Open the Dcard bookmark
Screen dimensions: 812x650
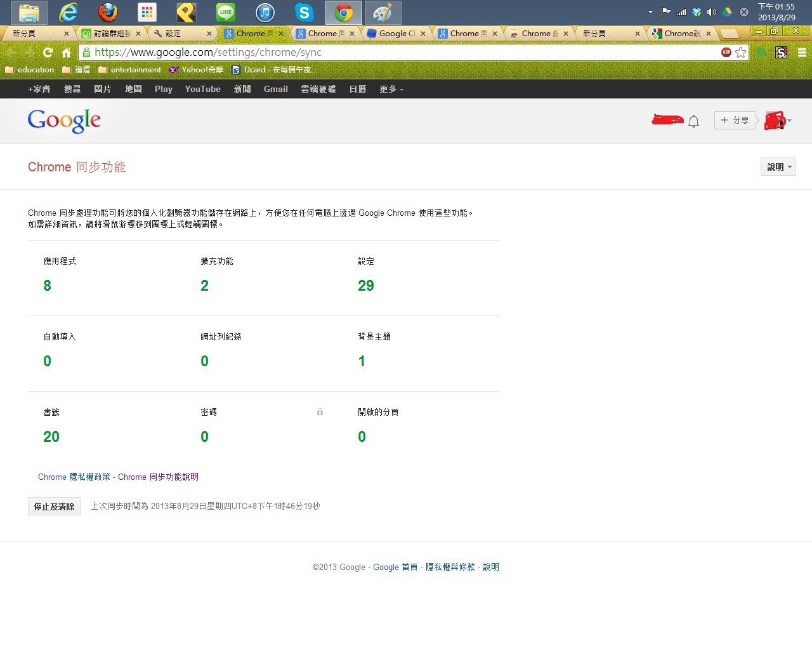click(x=273, y=70)
